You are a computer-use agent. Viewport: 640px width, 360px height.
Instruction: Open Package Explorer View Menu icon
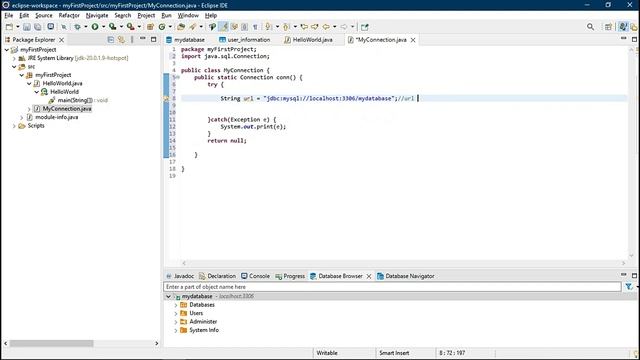[x=132, y=40]
